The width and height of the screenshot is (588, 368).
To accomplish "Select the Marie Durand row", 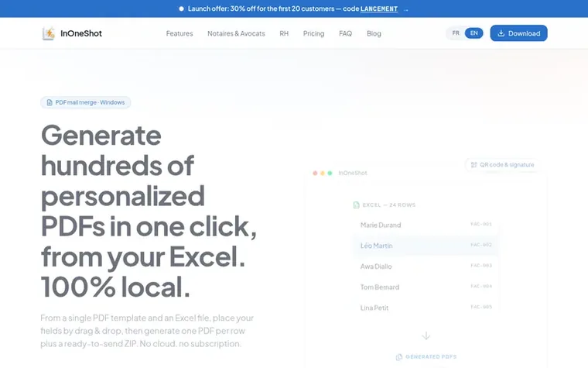I will (x=426, y=225).
